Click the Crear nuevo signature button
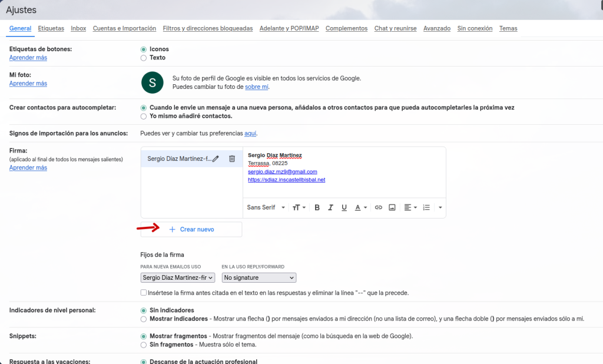 (x=191, y=229)
